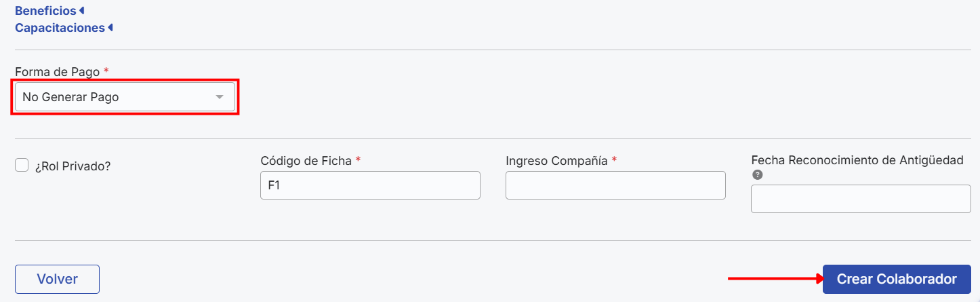Click the Forma de Pago dropdown arrow
Screen dimensions: 980x302
pos(219,97)
